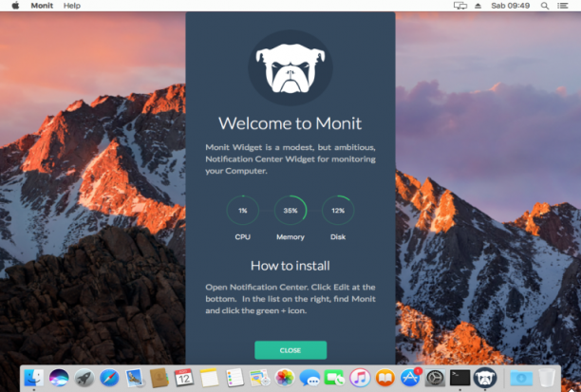Open the Help menu

tap(72, 6)
